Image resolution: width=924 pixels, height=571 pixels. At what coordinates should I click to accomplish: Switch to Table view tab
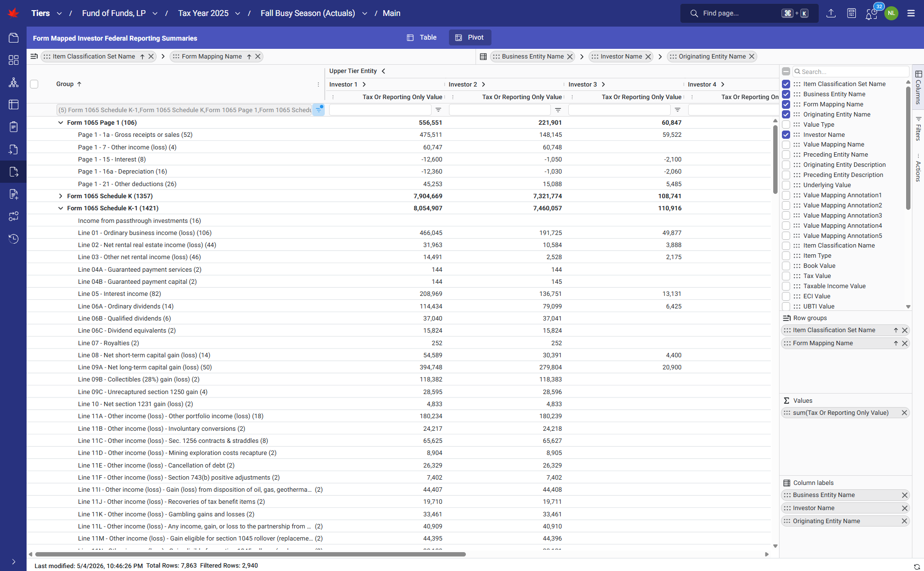(x=422, y=37)
